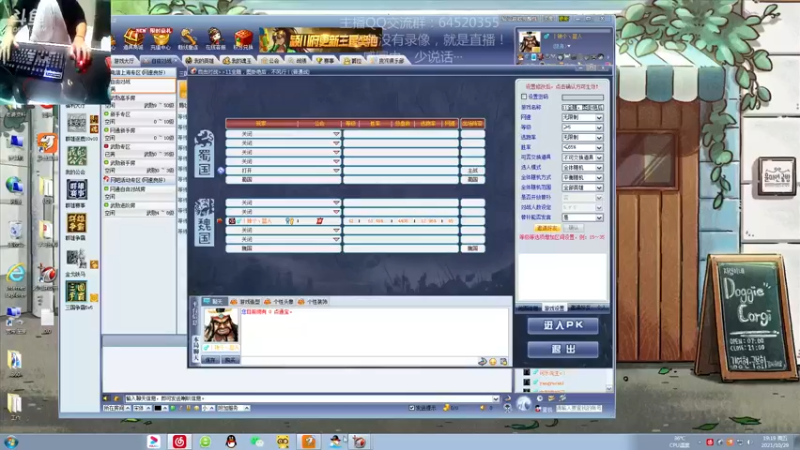Expand the last room-settings dropdown above 邀请好友
The width and height of the screenshot is (800, 450).
(x=582, y=217)
